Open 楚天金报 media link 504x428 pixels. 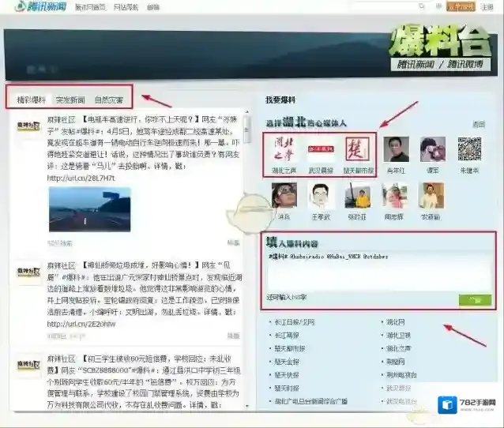287,362
